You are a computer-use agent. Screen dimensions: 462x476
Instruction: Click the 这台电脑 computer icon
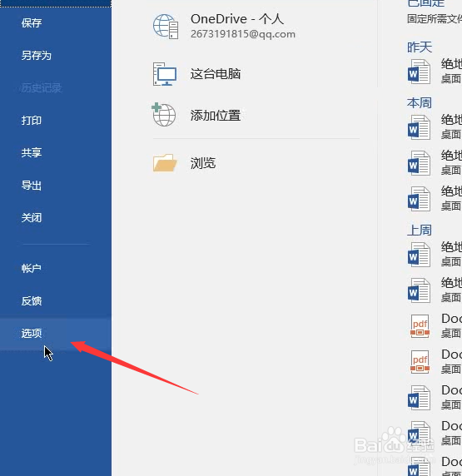pos(165,74)
